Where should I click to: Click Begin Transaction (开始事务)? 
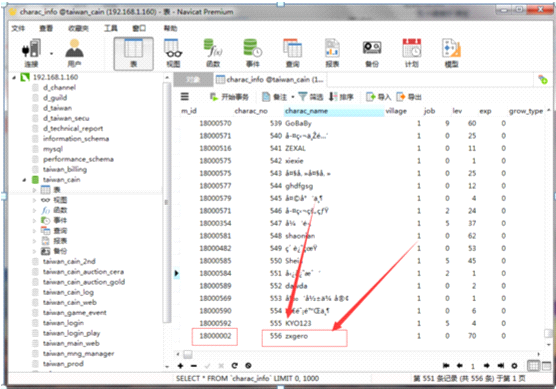(x=229, y=96)
